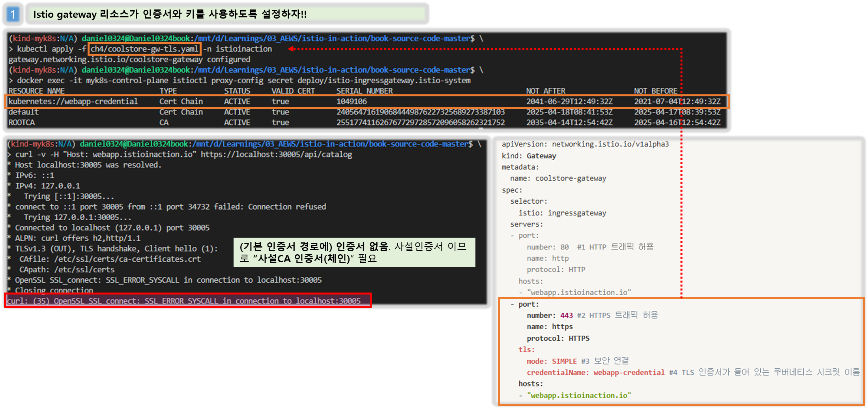This screenshot has height=409, width=868.
Task: Click 'protocol: HTTP' YAML line
Action: [556, 270]
